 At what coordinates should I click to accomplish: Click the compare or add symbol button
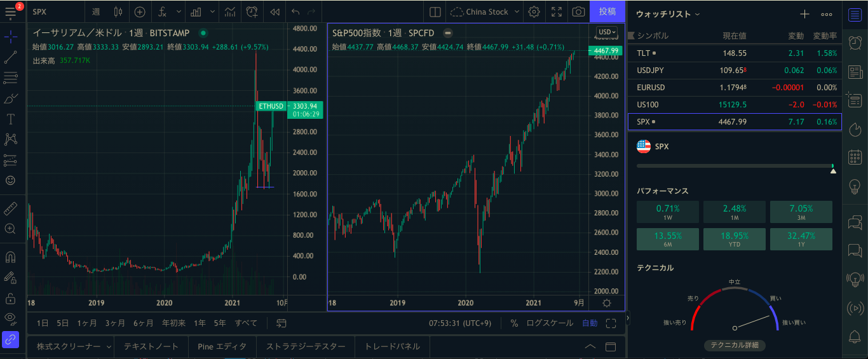(x=140, y=11)
